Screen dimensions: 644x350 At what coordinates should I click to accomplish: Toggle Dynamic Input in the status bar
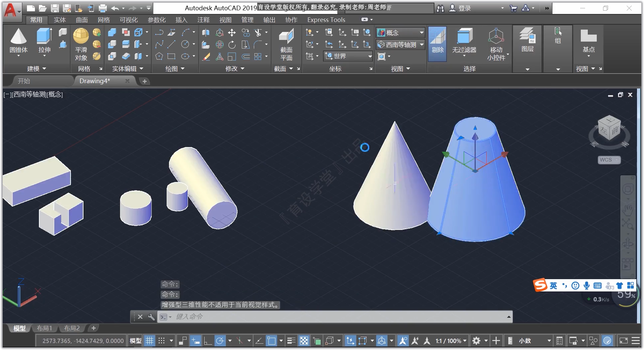pos(195,341)
